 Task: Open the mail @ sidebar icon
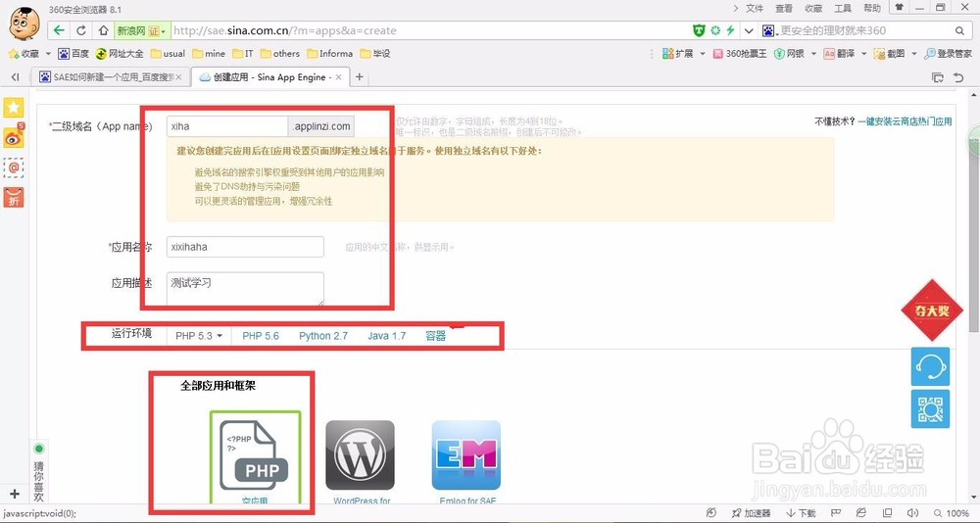[x=14, y=167]
